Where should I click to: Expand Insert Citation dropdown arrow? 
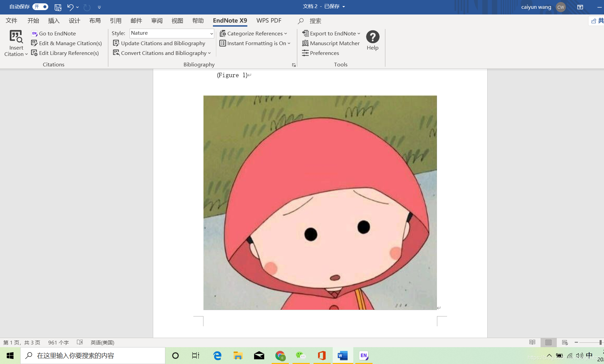click(x=26, y=54)
